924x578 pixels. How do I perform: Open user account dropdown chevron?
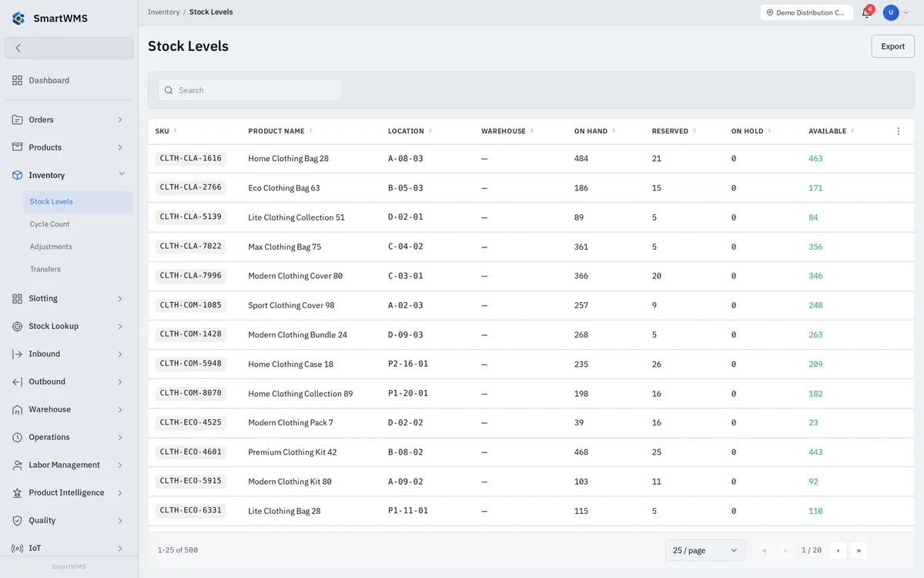(x=906, y=12)
